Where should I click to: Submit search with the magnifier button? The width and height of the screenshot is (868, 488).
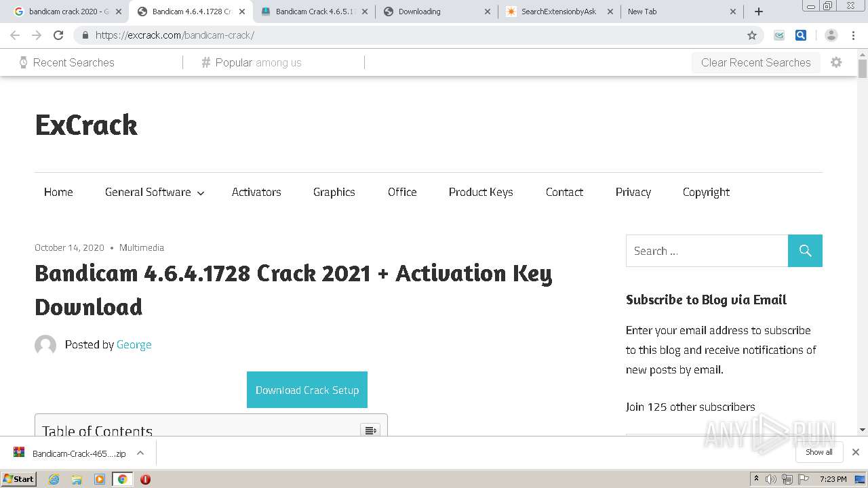click(x=805, y=251)
